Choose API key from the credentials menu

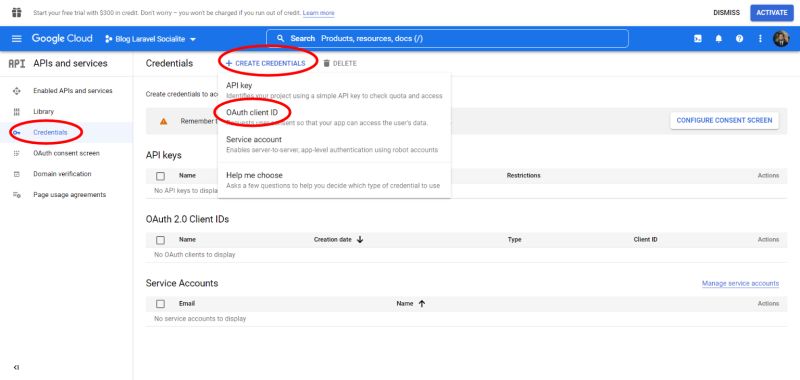[x=334, y=90]
